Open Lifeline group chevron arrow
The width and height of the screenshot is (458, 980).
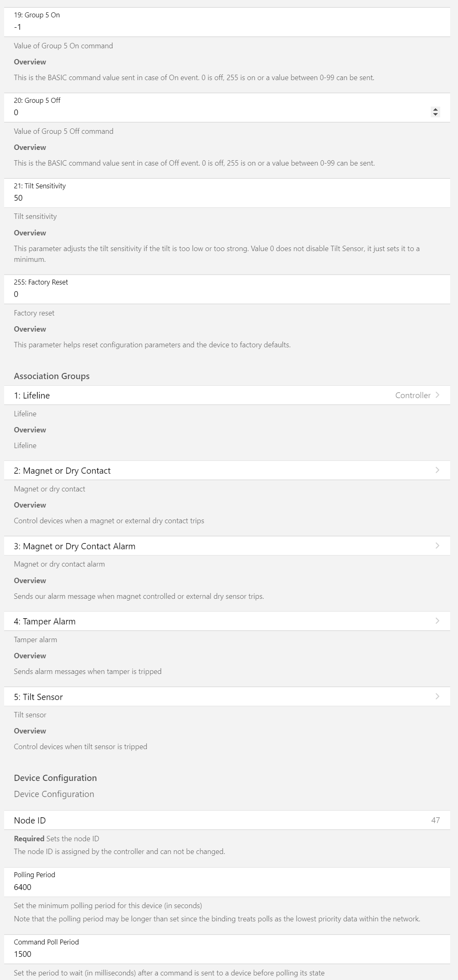click(437, 395)
